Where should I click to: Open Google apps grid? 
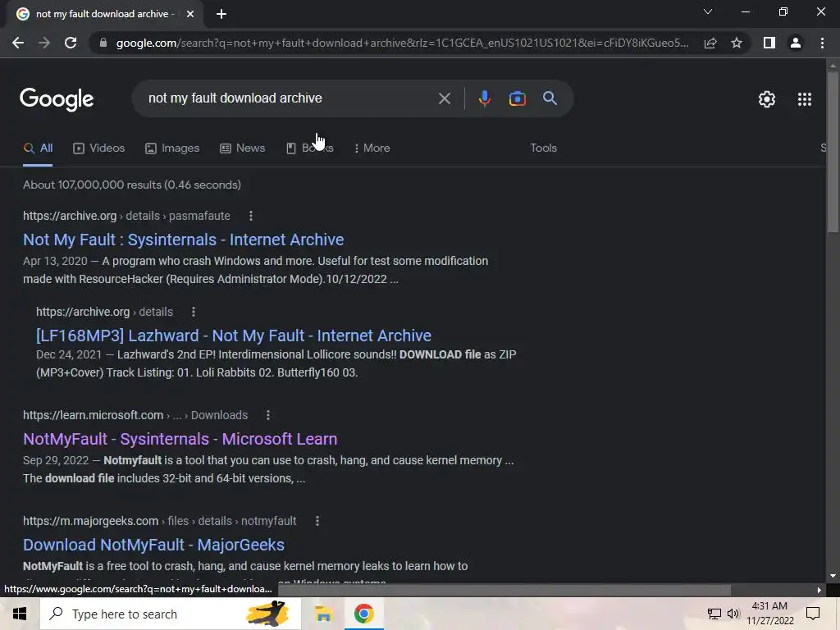tap(805, 99)
